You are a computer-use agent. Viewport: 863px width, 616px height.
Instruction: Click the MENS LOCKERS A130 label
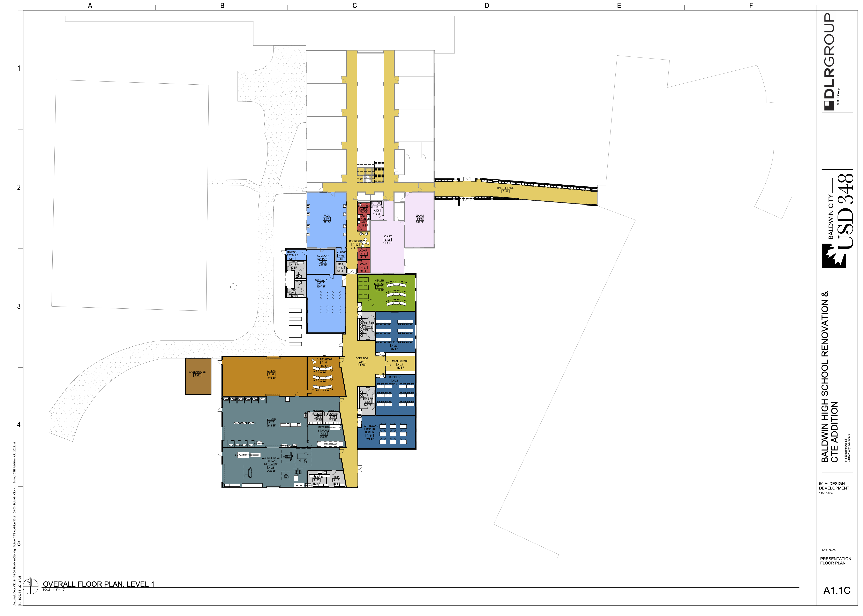point(332,415)
